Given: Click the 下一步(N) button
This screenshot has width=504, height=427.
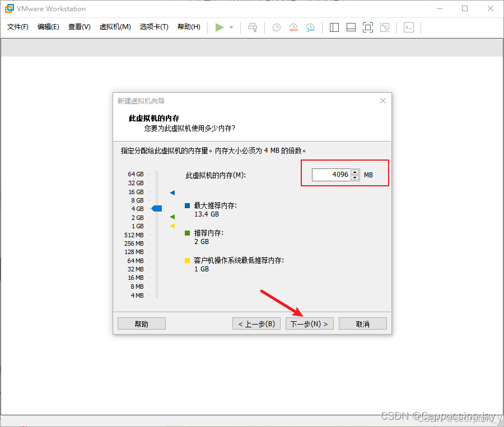Looking at the screenshot, I should 310,324.
